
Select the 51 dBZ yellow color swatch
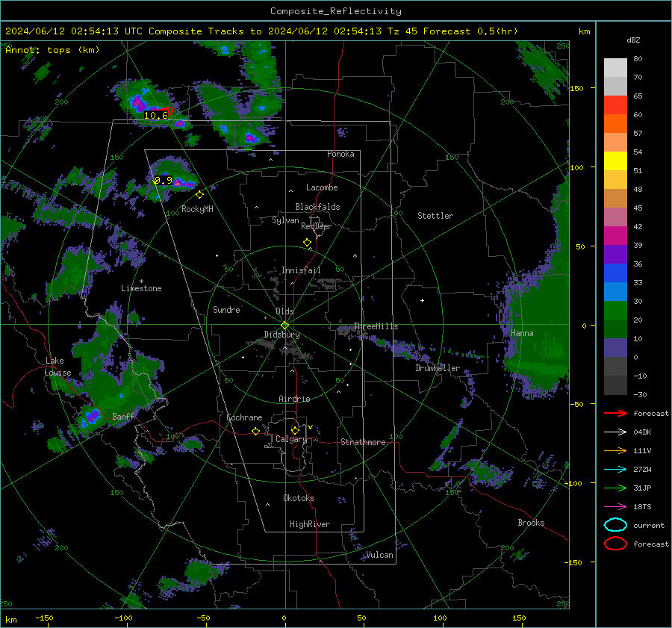coord(615,161)
